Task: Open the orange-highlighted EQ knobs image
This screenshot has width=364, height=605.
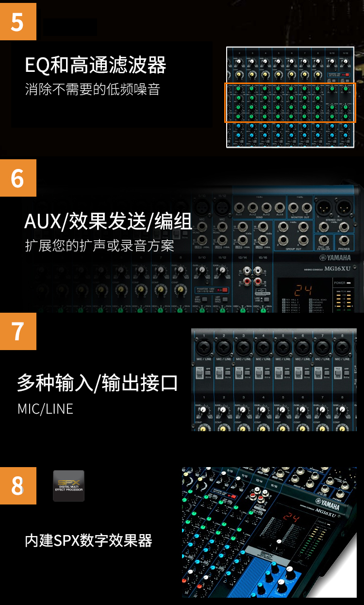Action: tap(290, 102)
